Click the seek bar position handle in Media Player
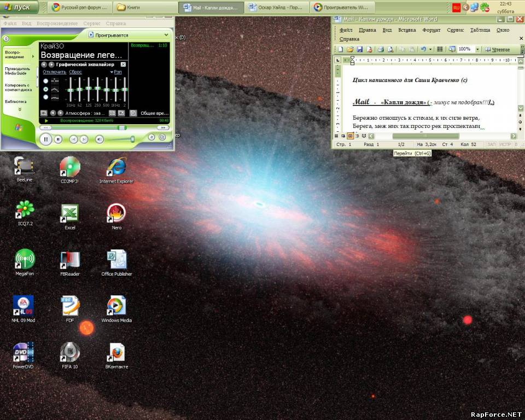This screenshot has height=420, width=525. click(122, 127)
